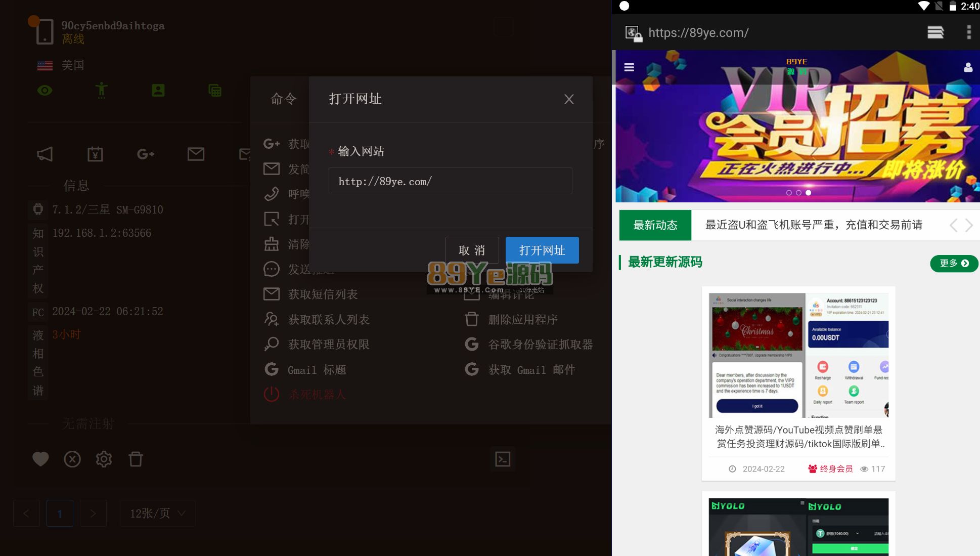Click the envelope icon in the icon row
This screenshot has height=556, width=980.
[x=196, y=154]
